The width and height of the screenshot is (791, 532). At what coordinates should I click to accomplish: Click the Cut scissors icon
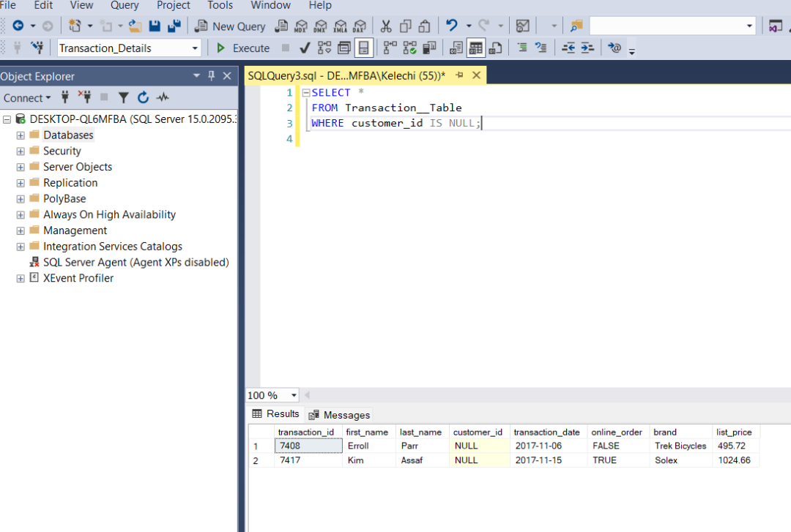click(386, 26)
